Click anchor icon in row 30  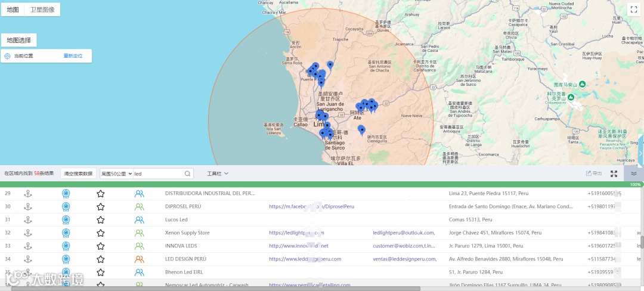(x=28, y=207)
